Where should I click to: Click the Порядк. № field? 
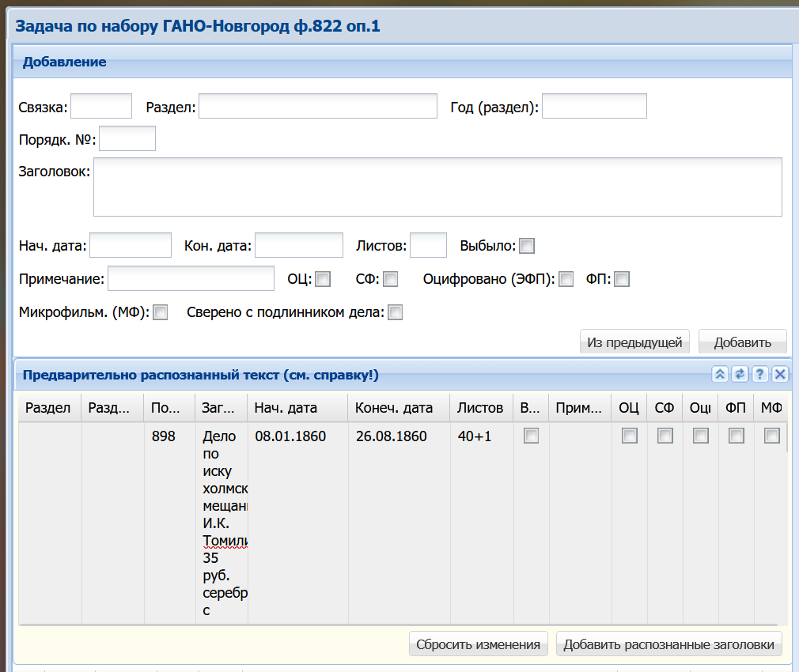(127, 138)
